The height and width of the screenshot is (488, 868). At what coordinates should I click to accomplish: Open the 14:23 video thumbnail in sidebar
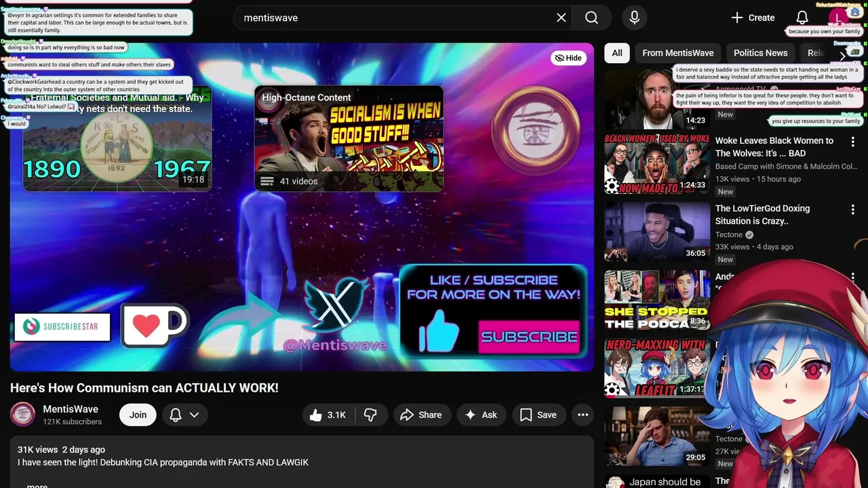click(x=657, y=100)
